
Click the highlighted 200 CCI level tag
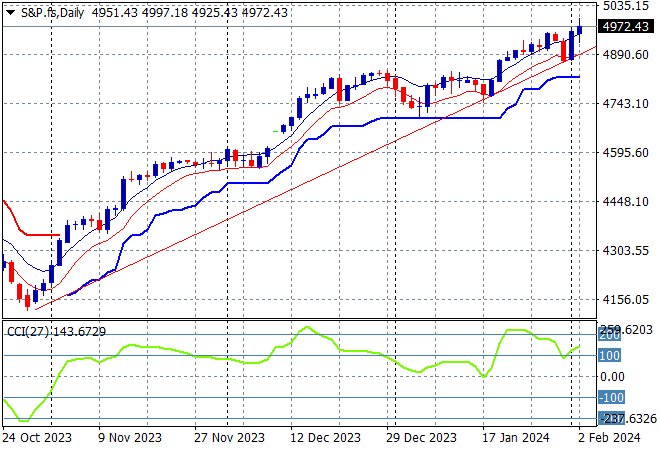coord(610,335)
